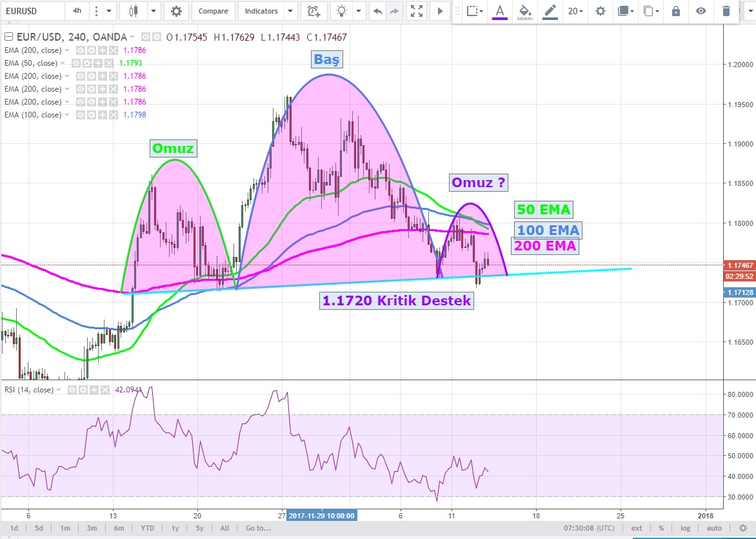Switch to the 1y time range
Screen dimensions: 756x539
[x=175, y=528]
